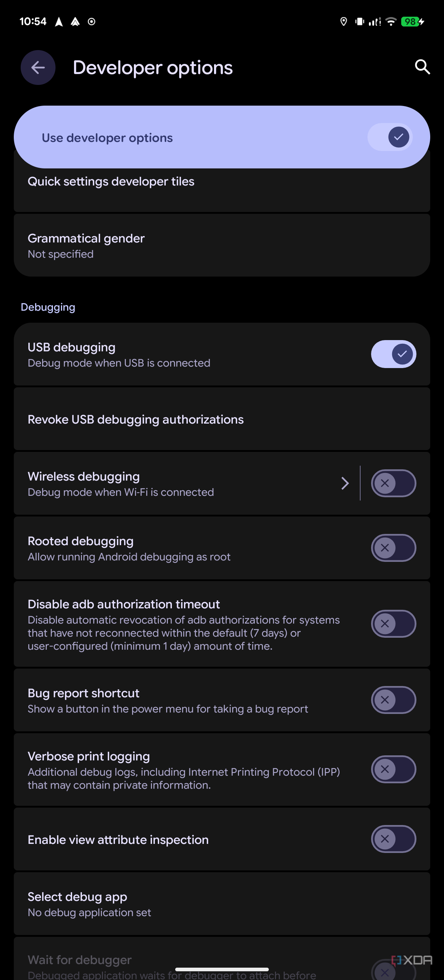This screenshot has width=444, height=980.
Task: Tap 'Not specified' under Grammatical gender
Action: point(61,254)
